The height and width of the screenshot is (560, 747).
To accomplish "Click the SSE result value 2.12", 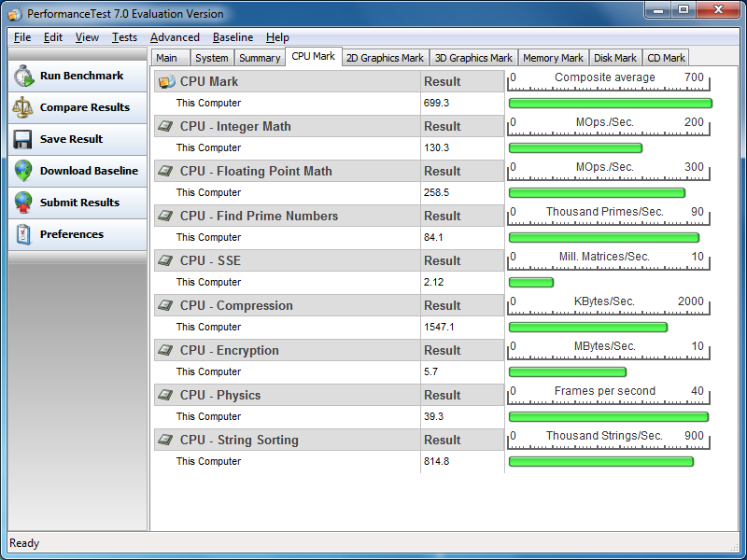I will pyautogui.click(x=433, y=282).
